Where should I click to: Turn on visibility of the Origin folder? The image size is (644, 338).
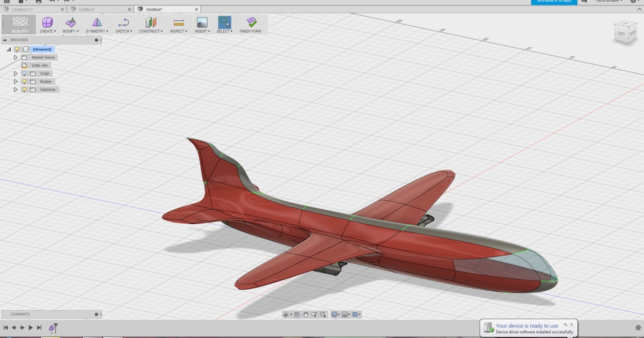coord(24,73)
